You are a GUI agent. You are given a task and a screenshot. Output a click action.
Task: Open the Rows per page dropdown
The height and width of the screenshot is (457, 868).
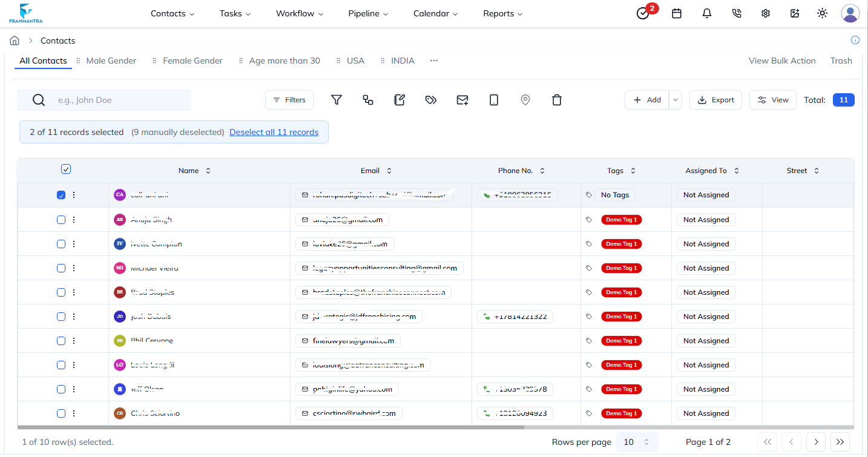pos(636,442)
